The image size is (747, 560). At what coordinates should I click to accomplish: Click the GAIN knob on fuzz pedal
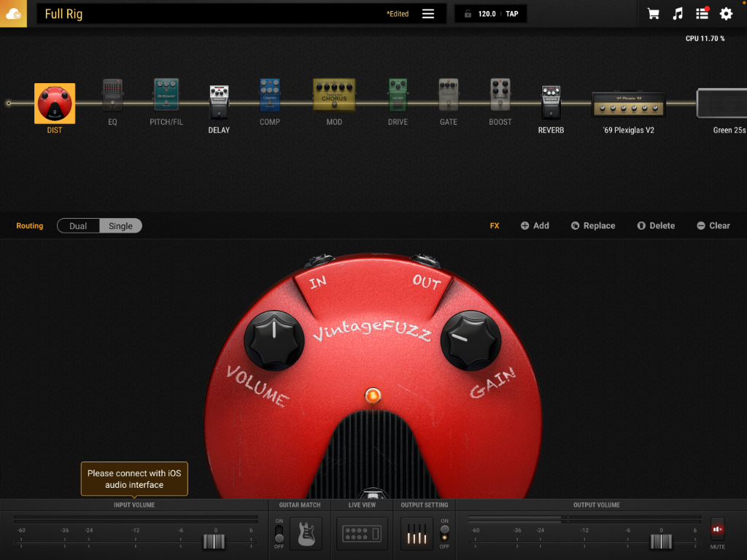(x=471, y=341)
